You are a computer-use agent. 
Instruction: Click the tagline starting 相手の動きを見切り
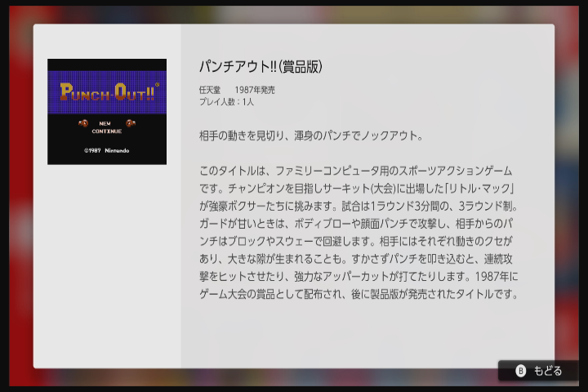pos(311,136)
